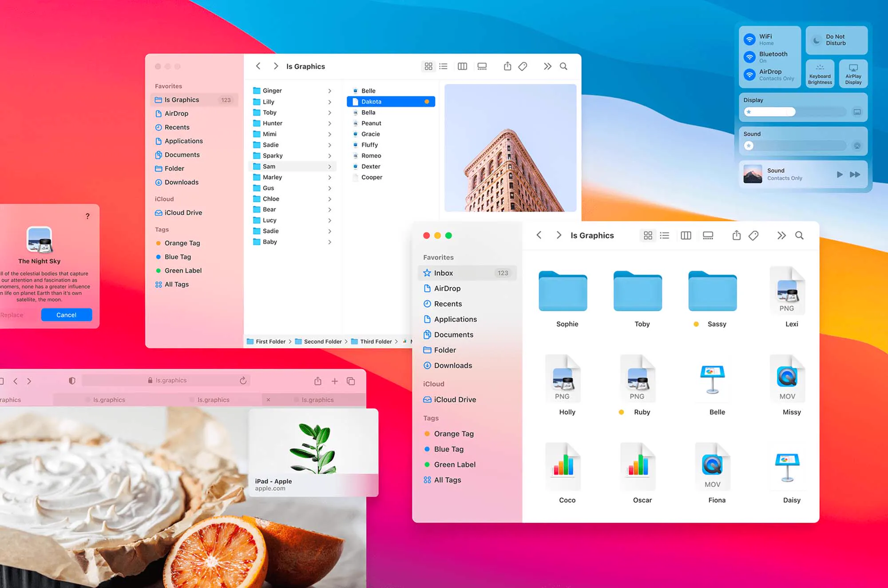Click Tag icon in front Finder toolbar

coord(753,235)
